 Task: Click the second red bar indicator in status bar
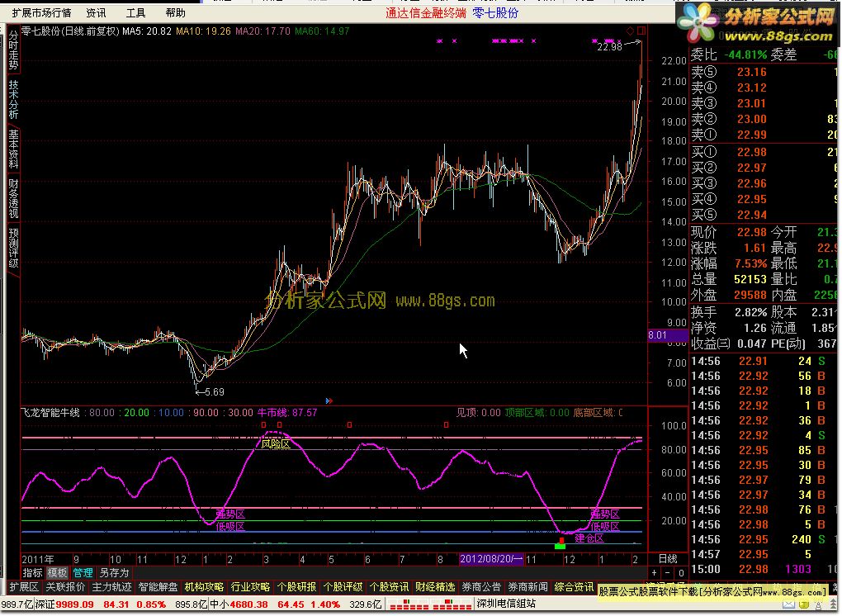click(x=452, y=604)
